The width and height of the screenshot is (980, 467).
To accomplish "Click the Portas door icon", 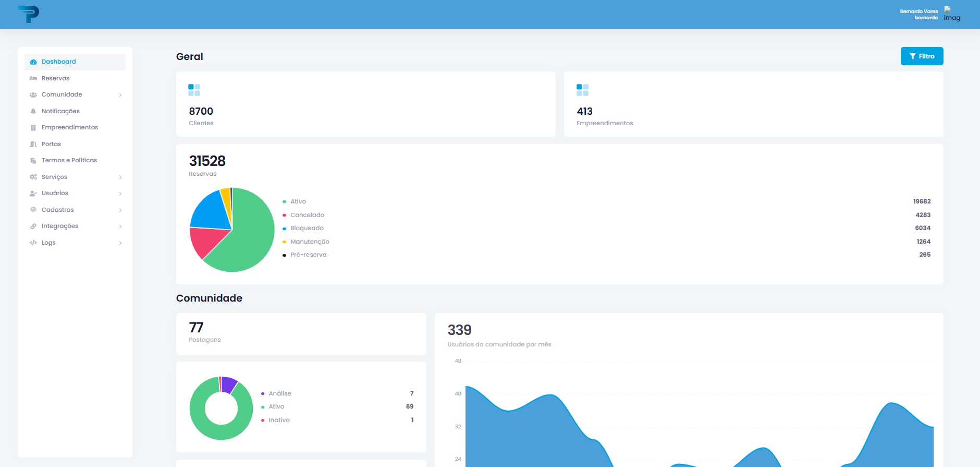I will tap(33, 144).
